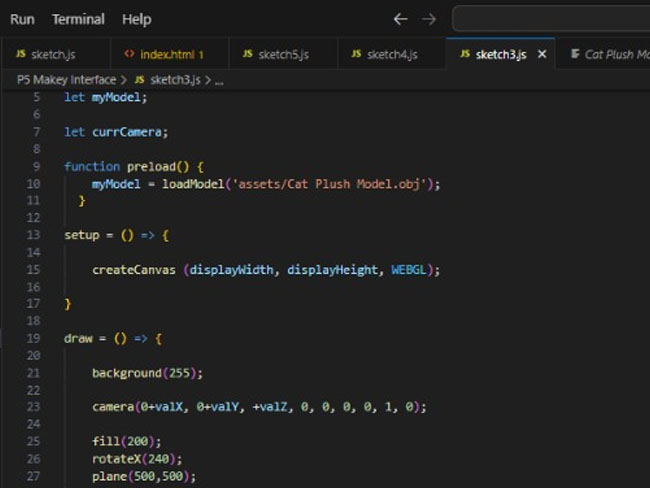The width and height of the screenshot is (650, 488).
Task: Click 'rotateX(240);' on line 26
Action: (x=137, y=459)
